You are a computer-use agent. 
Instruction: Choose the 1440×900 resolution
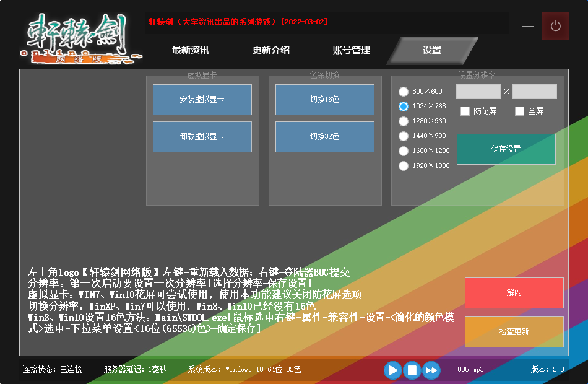[404, 136]
